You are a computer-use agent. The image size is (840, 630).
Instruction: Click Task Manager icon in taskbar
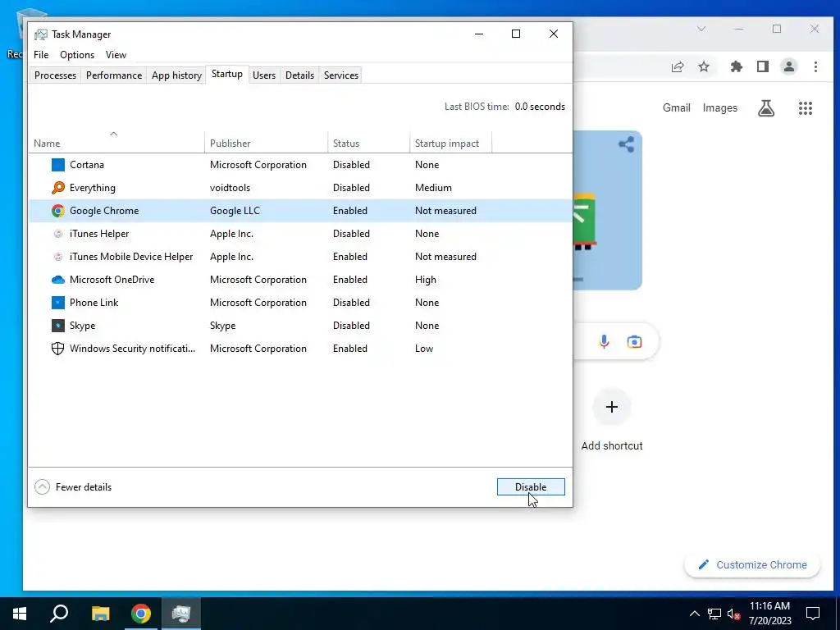pos(181,614)
